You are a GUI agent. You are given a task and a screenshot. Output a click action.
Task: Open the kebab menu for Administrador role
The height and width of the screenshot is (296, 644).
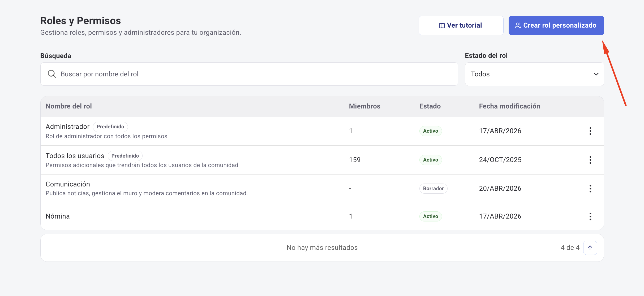pyautogui.click(x=590, y=131)
